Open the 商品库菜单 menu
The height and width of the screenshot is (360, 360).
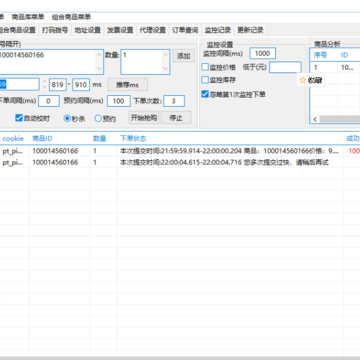[x=28, y=17]
